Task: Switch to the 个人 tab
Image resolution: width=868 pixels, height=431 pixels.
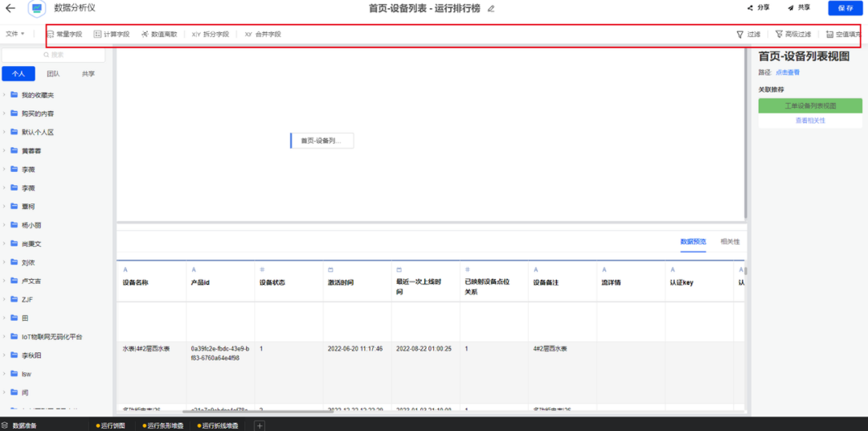Action: (x=18, y=74)
